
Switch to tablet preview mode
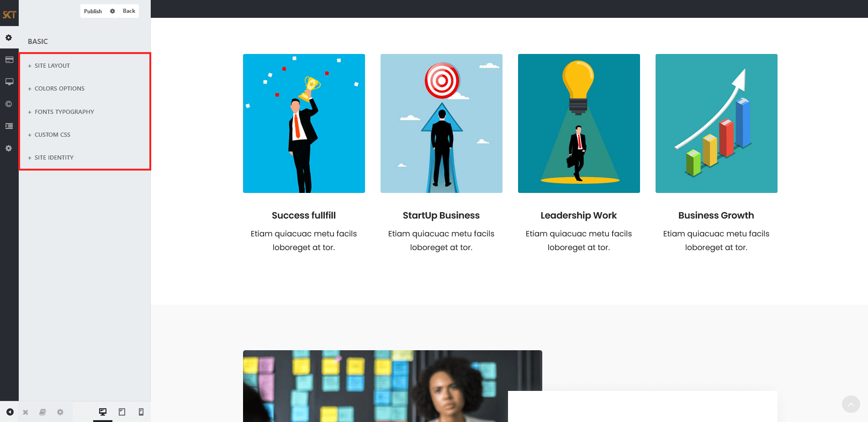tap(122, 412)
